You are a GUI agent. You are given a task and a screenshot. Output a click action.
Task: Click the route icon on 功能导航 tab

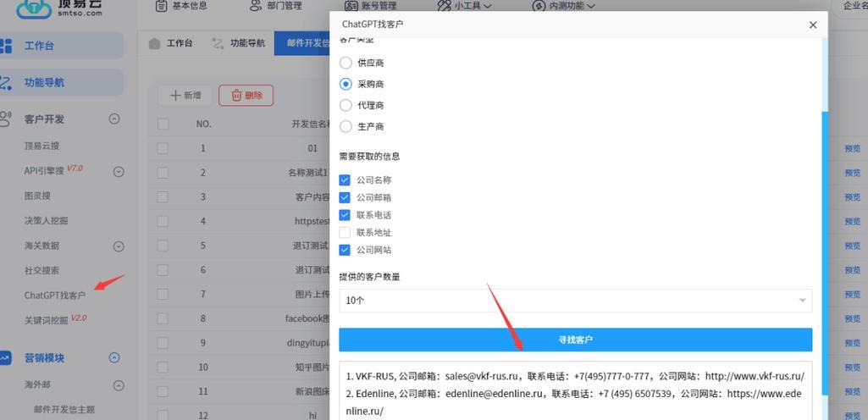pos(218,44)
